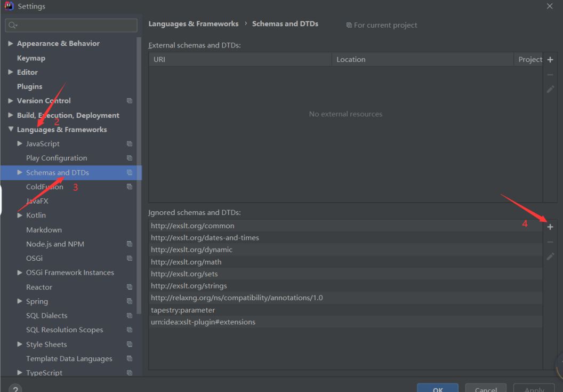Expand OSGi Framework Instances node
Screen dimensions: 563x392
(x=20, y=273)
